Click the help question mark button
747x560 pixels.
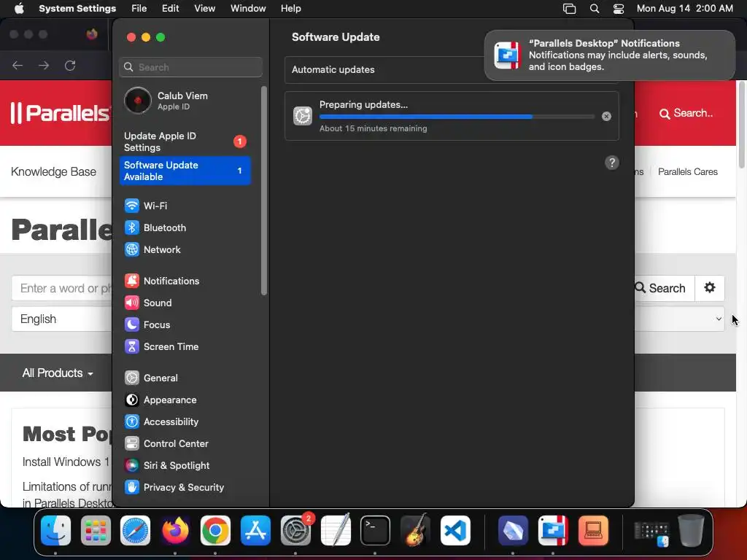click(612, 163)
